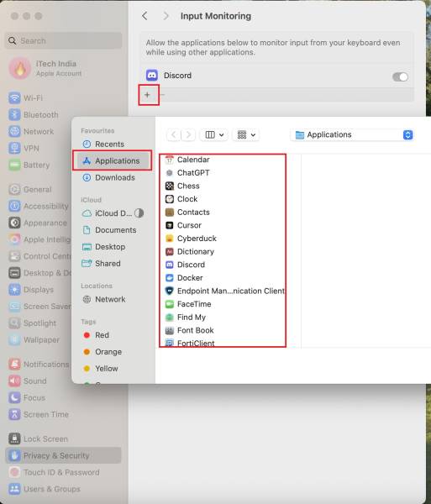The image size is (431, 504).
Task: Select Contacts app in the list
Action: click(x=187, y=213)
